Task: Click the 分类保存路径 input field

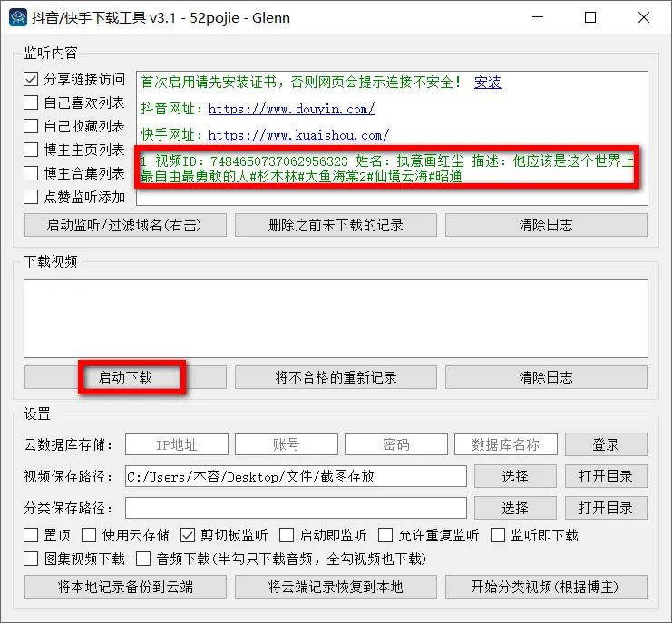Action: click(296, 508)
